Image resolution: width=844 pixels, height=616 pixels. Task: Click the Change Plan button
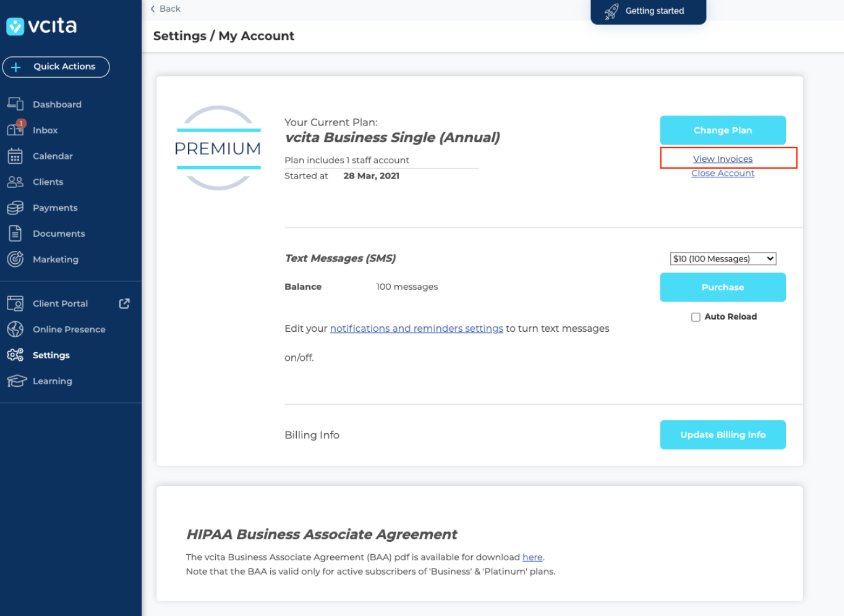723,130
